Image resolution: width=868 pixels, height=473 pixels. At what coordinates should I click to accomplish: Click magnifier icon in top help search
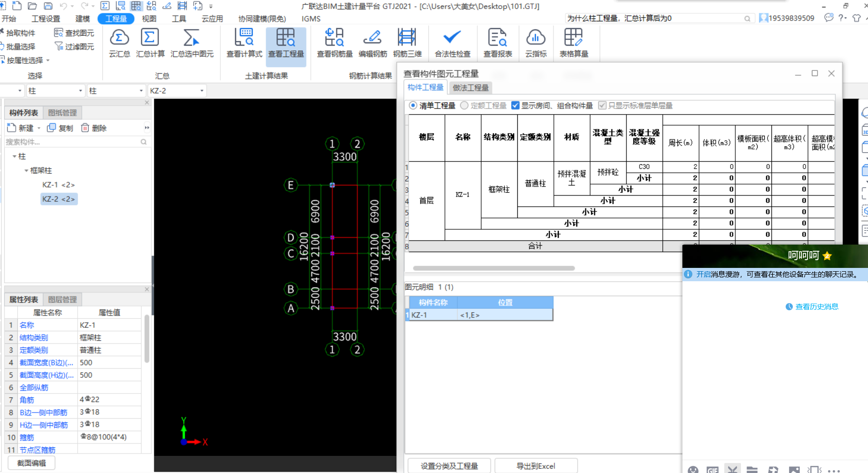click(x=747, y=19)
